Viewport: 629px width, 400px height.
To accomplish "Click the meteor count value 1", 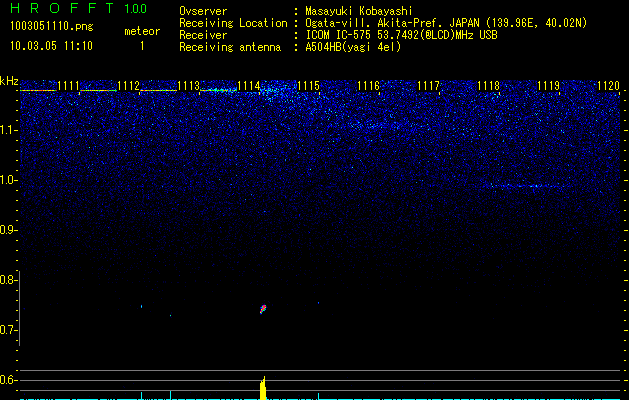I will (x=142, y=46).
